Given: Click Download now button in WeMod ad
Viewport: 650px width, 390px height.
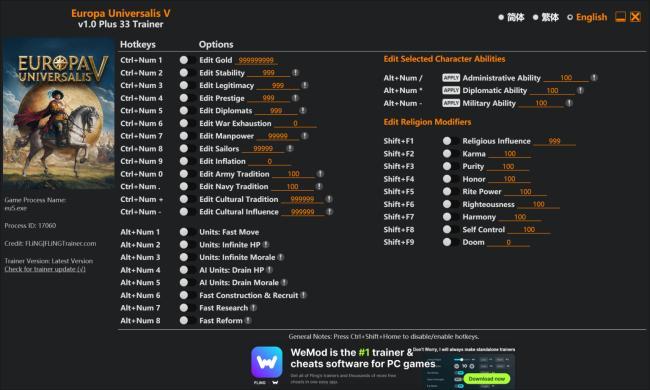Looking at the screenshot, I should [487, 378].
